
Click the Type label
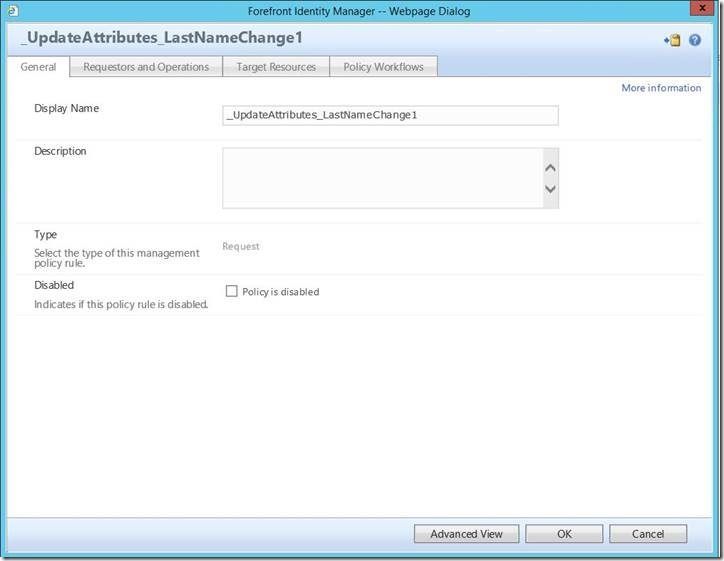coord(45,235)
